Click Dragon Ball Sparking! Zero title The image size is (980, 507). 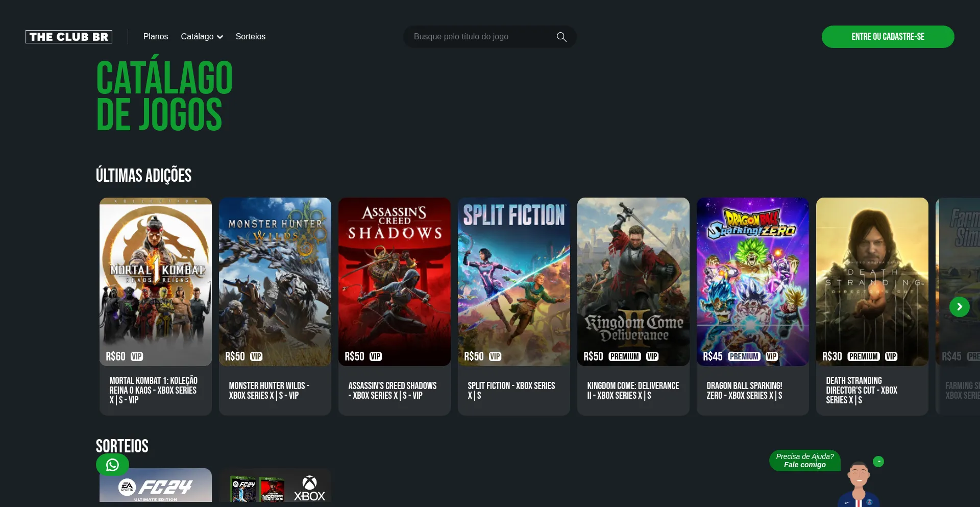click(x=744, y=391)
